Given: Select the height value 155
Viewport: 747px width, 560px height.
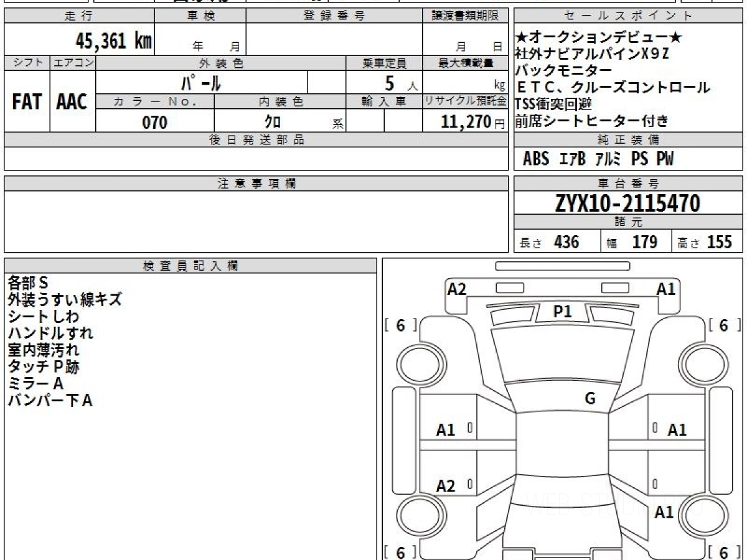Looking at the screenshot, I should click(719, 242).
